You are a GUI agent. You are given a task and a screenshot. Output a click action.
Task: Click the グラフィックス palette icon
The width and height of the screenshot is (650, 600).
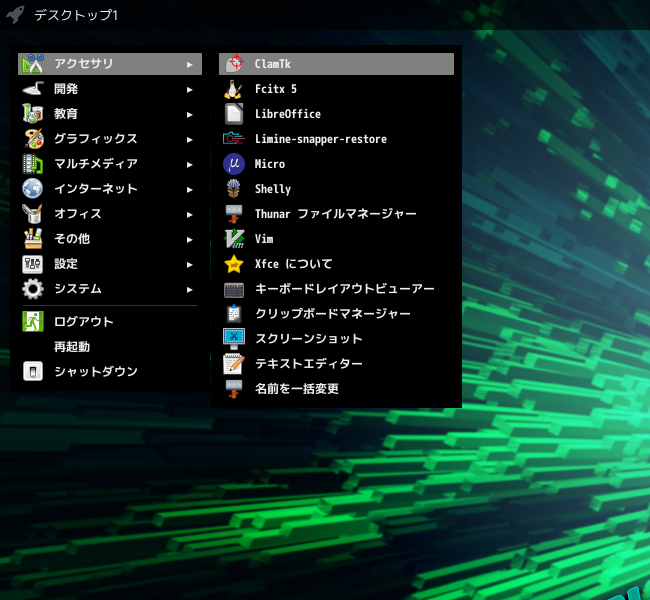[33, 138]
